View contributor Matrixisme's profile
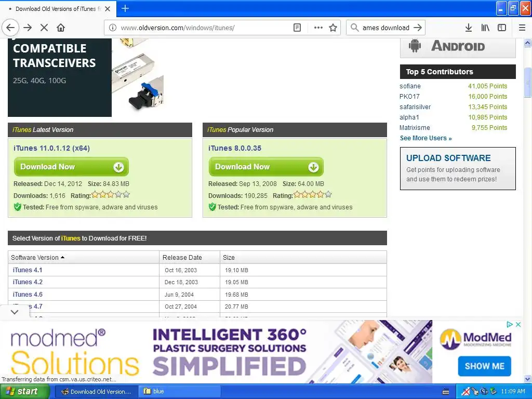This screenshot has height=399, width=532. point(415,128)
